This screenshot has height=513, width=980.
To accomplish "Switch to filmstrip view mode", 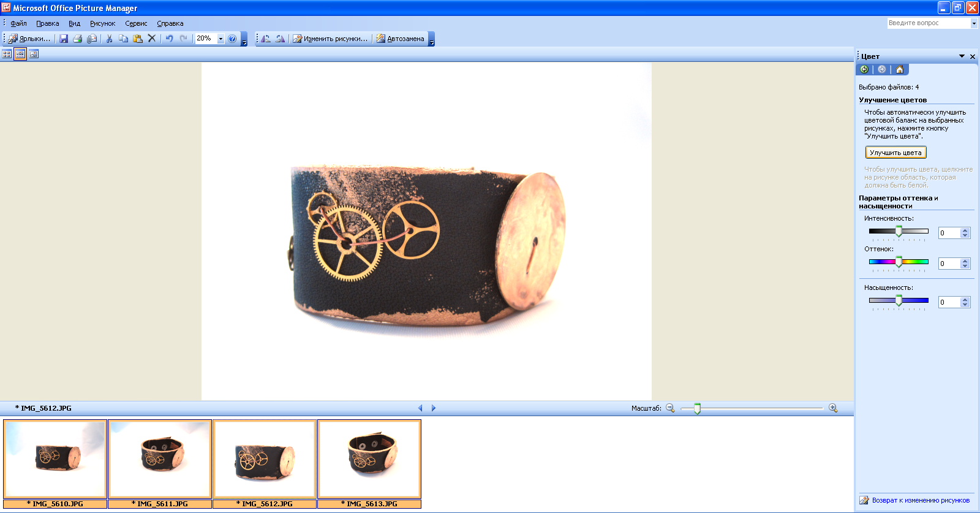I will 20,54.
